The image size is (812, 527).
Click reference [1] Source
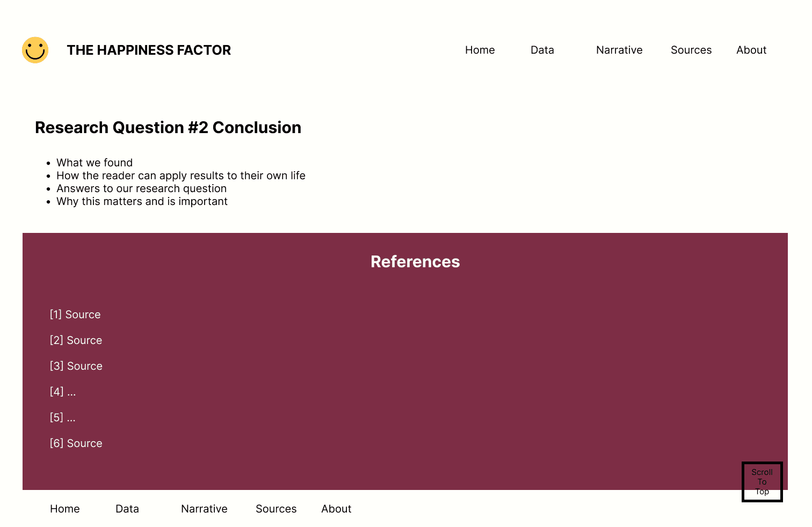pyautogui.click(x=75, y=314)
